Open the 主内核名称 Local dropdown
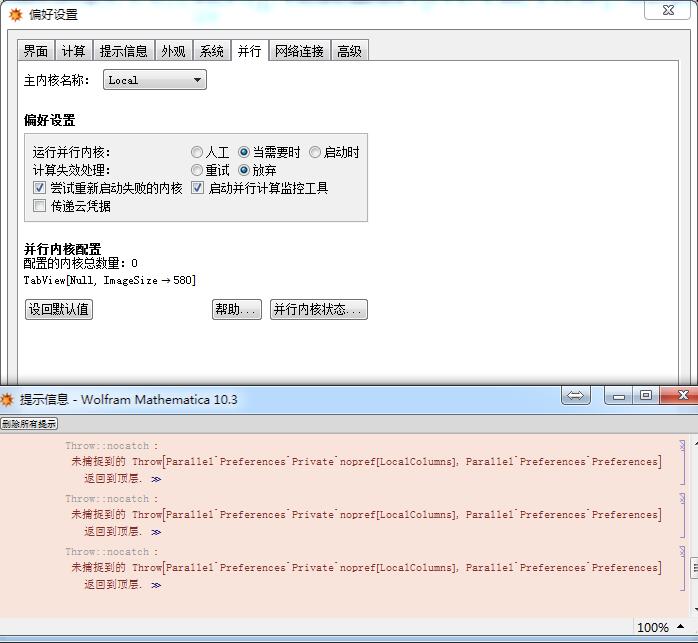The width and height of the screenshot is (698, 643). click(x=155, y=80)
